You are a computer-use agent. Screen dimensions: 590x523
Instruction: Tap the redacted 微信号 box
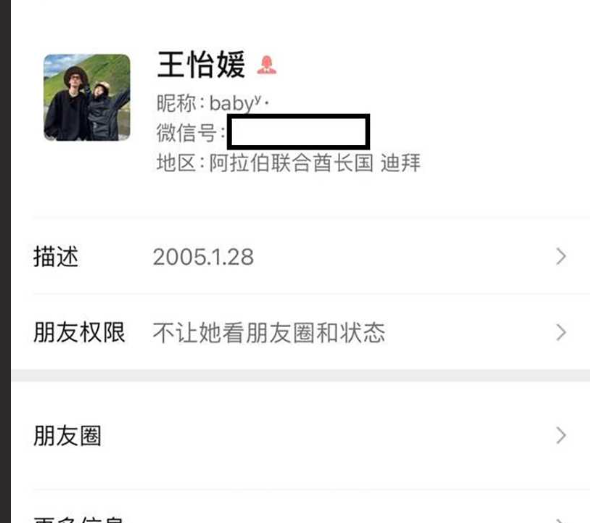298,132
